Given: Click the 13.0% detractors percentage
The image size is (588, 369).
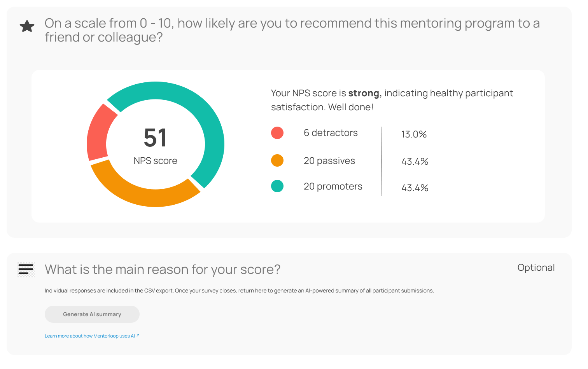Looking at the screenshot, I should tap(414, 134).
